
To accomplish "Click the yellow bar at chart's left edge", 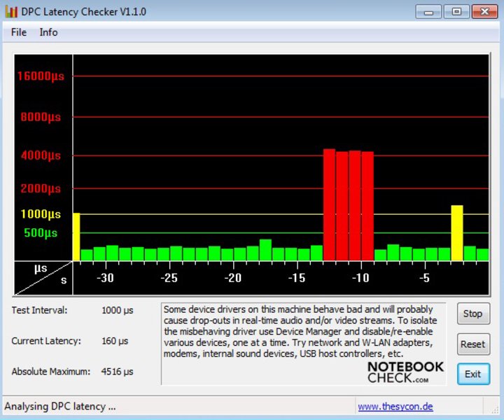I will pos(76,237).
